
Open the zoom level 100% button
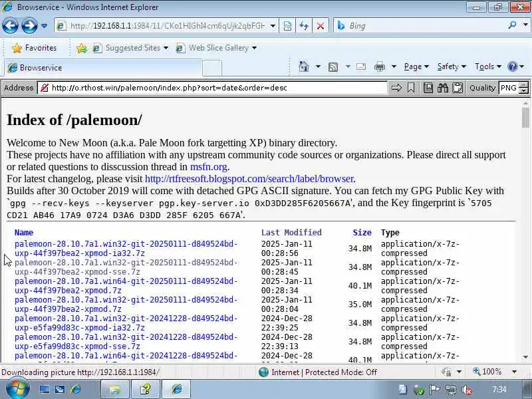(x=487, y=372)
